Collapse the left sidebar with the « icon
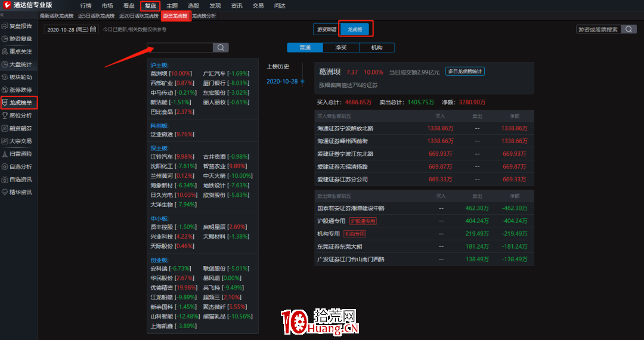Viewport: 644px width, 340px height. point(2,15)
